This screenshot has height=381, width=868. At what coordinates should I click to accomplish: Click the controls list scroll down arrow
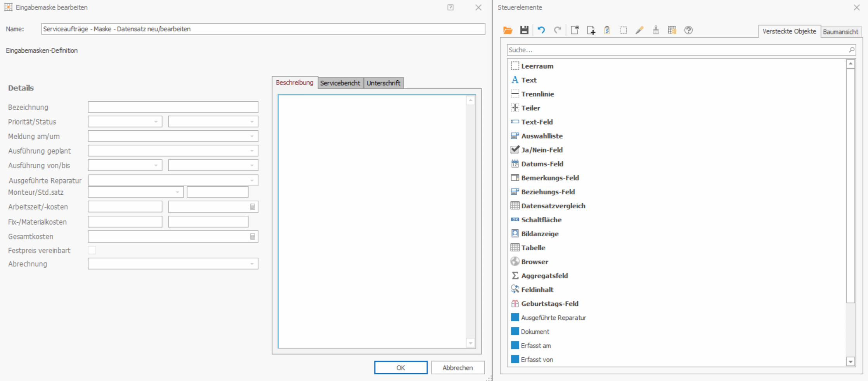pyautogui.click(x=851, y=362)
